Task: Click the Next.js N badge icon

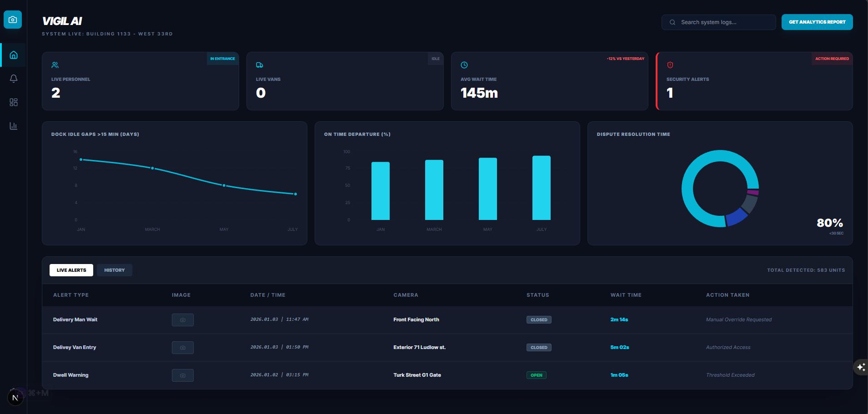Action: point(15,398)
